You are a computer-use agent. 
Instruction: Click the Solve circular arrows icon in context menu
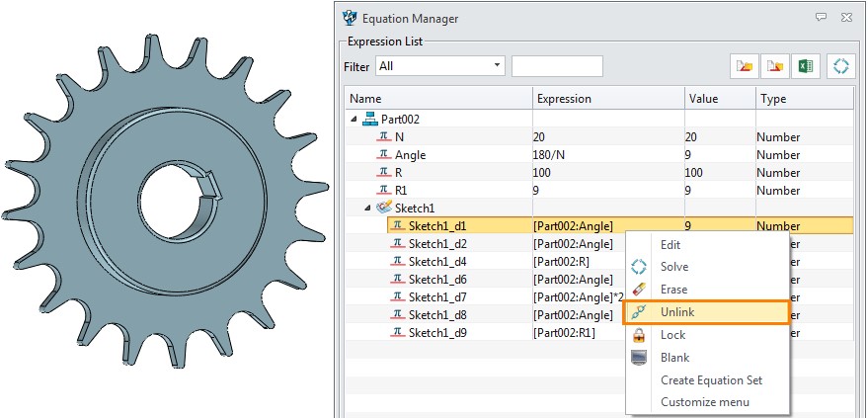[x=639, y=267]
